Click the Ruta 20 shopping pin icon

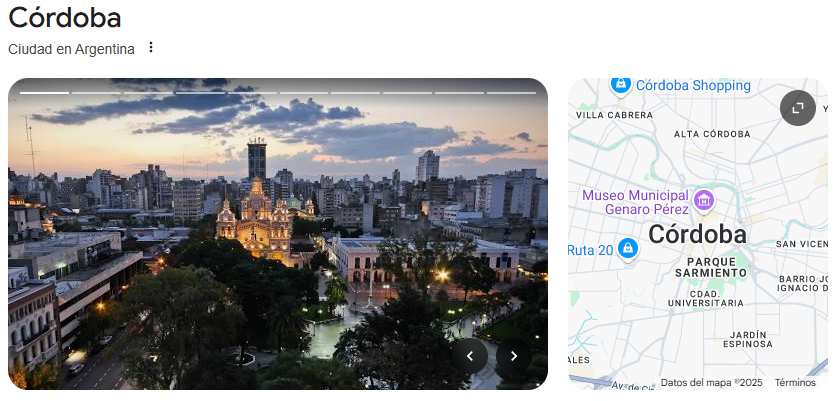pos(627,248)
